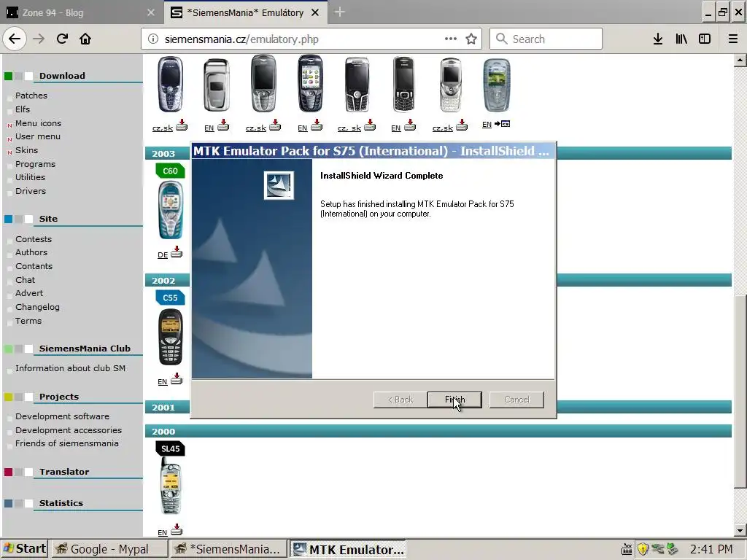The width and height of the screenshot is (747, 560).
Task: Click the blue C55 model label
Action: click(170, 297)
